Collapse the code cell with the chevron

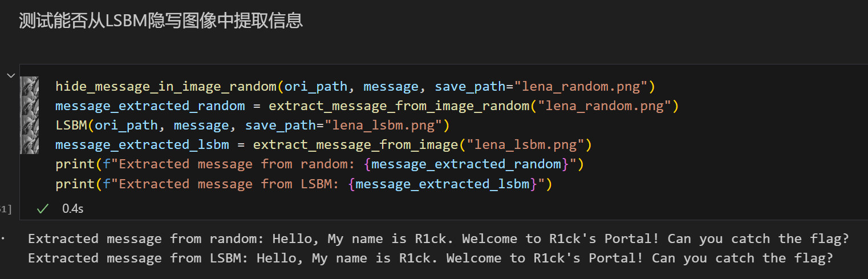point(11,75)
